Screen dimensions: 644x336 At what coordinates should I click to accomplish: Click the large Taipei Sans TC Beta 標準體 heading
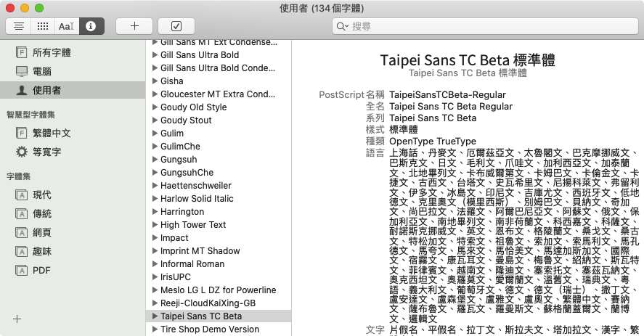click(468, 60)
